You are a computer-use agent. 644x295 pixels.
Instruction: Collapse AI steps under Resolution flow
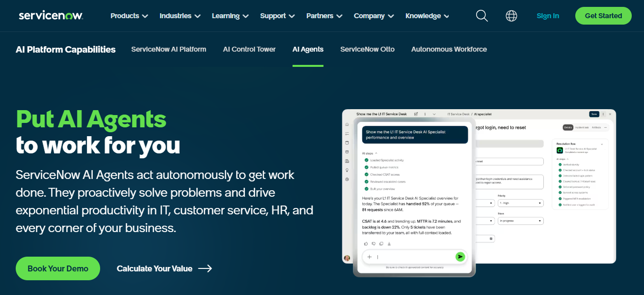click(x=567, y=159)
